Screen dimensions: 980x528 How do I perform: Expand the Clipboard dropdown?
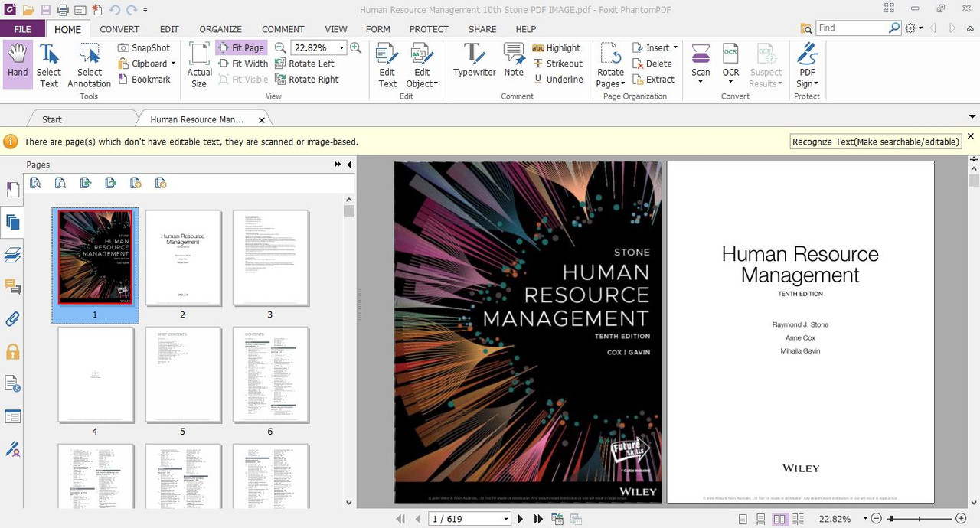tap(173, 64)
